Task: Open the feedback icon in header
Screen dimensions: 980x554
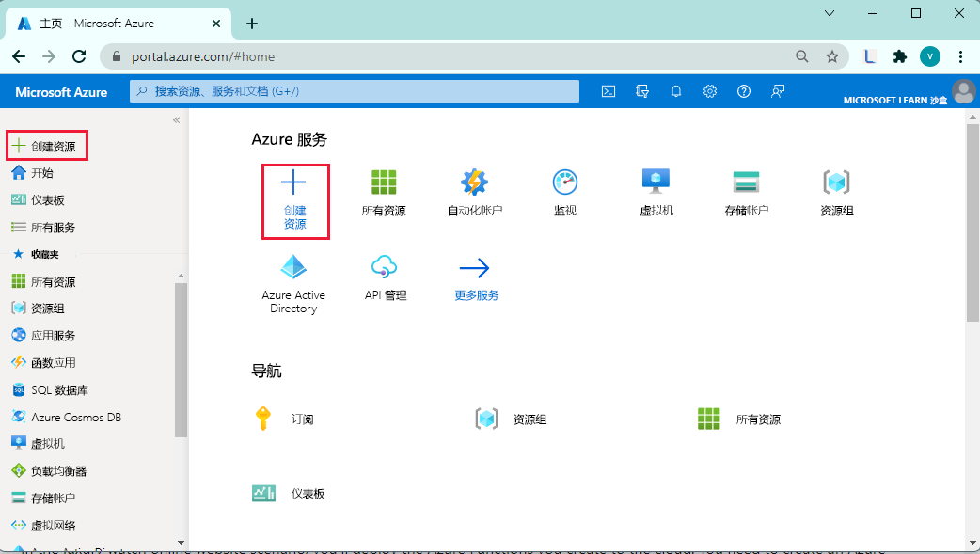Action: [x=778, y=91]
